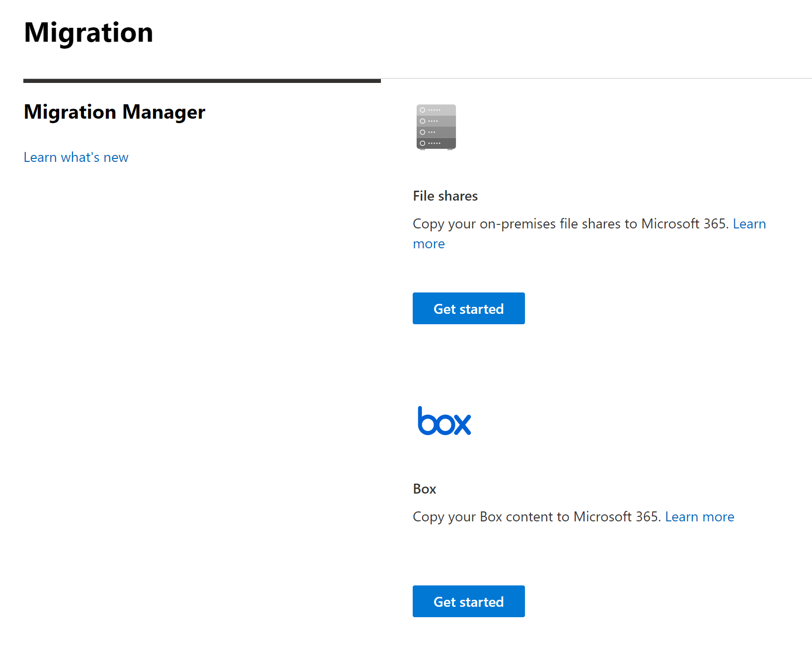
Task: Click the 'Box' section title text
Action: pyautogui.click(x=424, y=489)
